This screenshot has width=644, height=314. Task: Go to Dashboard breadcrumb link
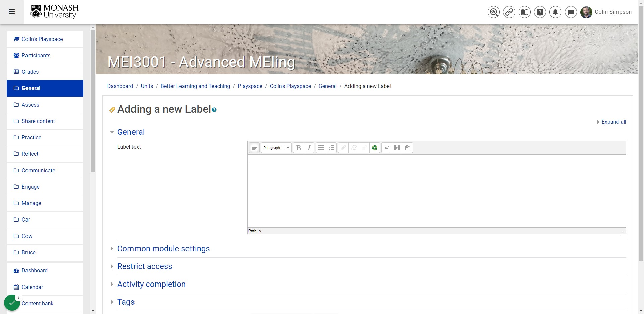(x=120, y=86)
